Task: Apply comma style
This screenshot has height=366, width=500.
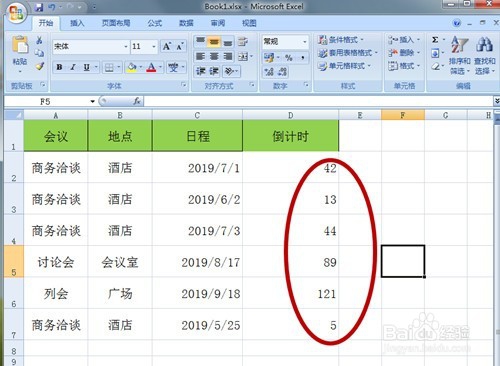Action: (303, 57)
